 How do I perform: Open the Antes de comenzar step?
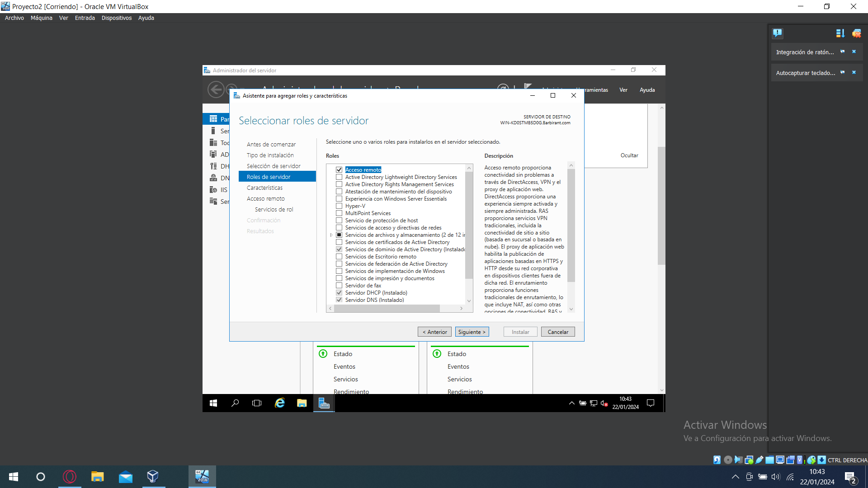click(271, 145)
